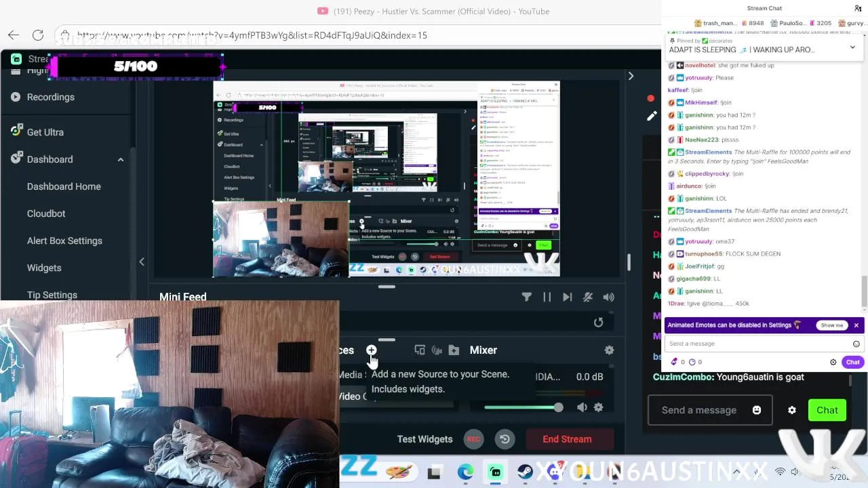Click the add new Source plus icon

[x=372, y=350]
